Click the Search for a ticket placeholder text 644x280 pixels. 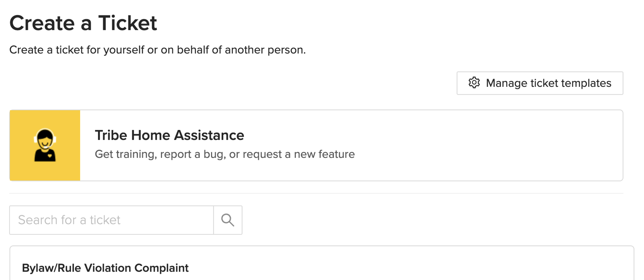[69, 220]
